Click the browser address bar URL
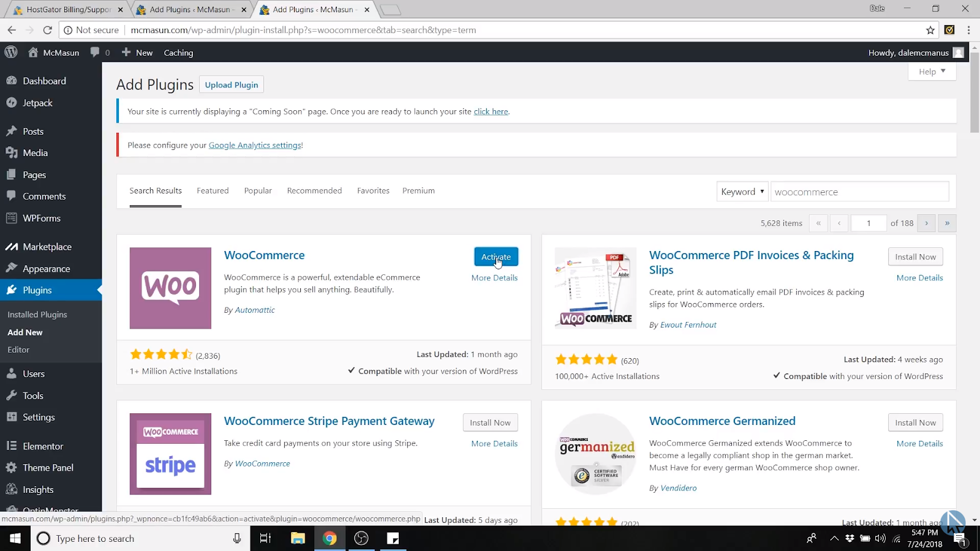 pyautogui.click(x=303, y=30)
